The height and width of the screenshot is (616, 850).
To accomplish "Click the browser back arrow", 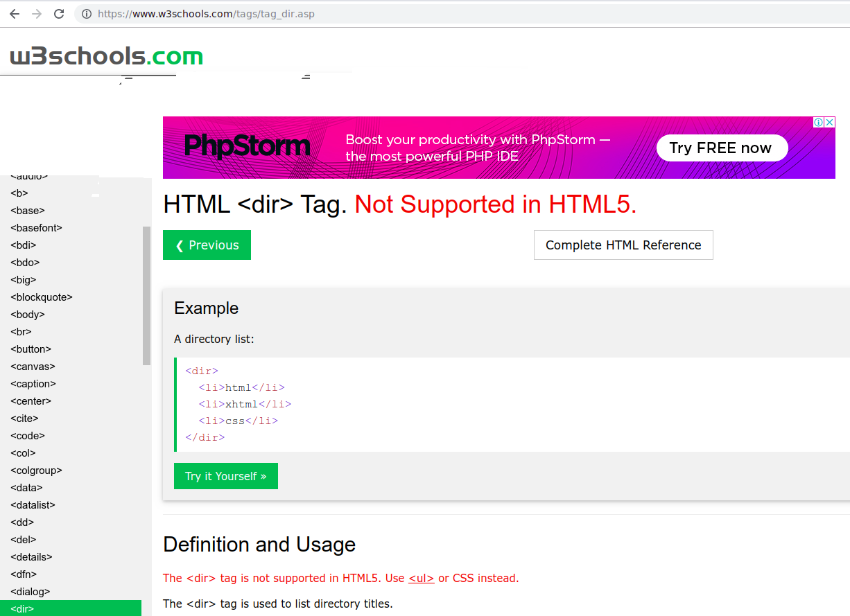I will 15,14.
